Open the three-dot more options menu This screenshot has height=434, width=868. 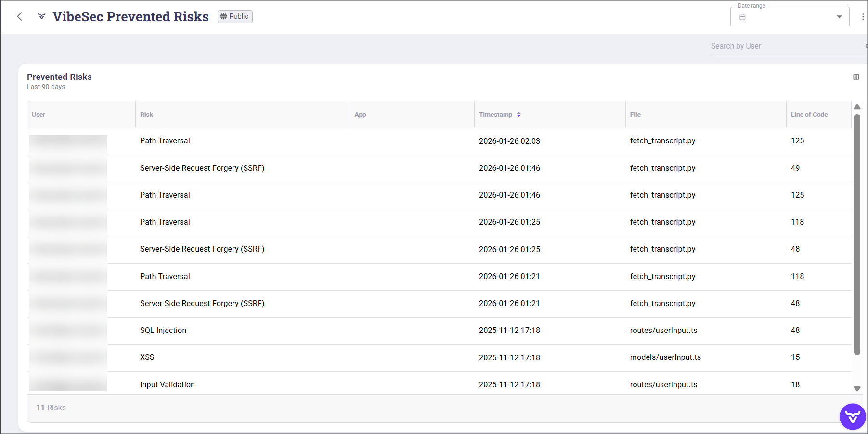point(862,17)
